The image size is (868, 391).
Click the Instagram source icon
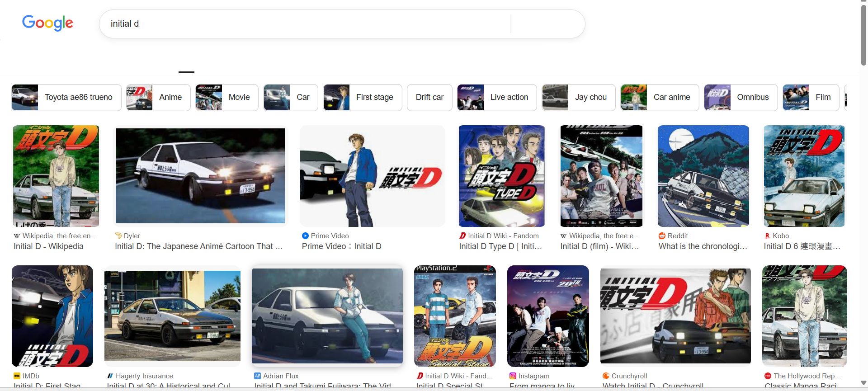coord(513,376)
